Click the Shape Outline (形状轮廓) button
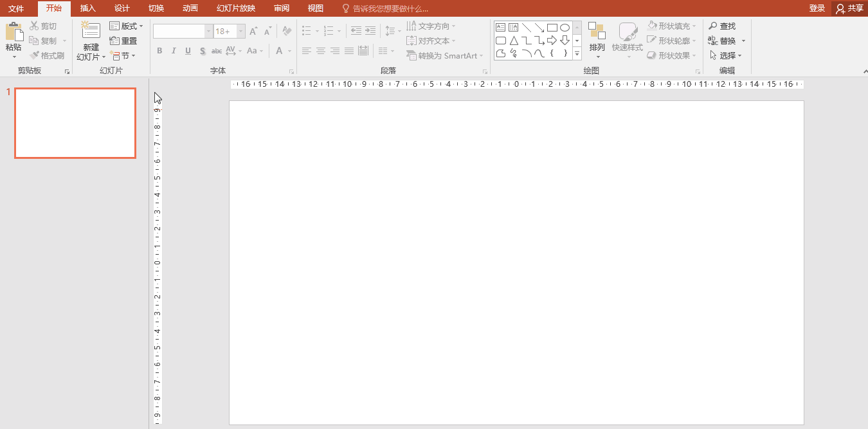The width and height of the screenshot is (868, 429). [672, 41]
